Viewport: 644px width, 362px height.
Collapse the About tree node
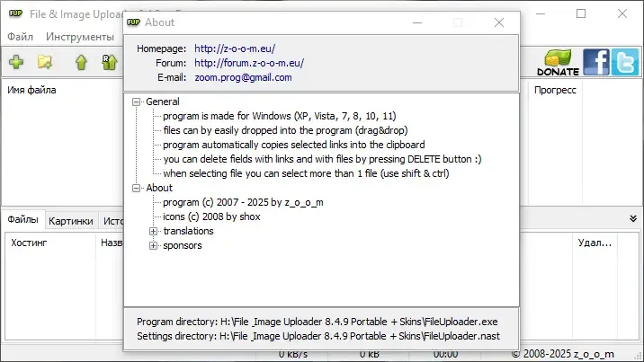[137, 188]
